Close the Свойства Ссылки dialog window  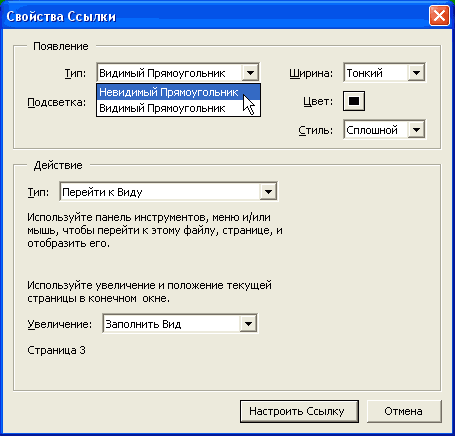(x=439, y=16)
